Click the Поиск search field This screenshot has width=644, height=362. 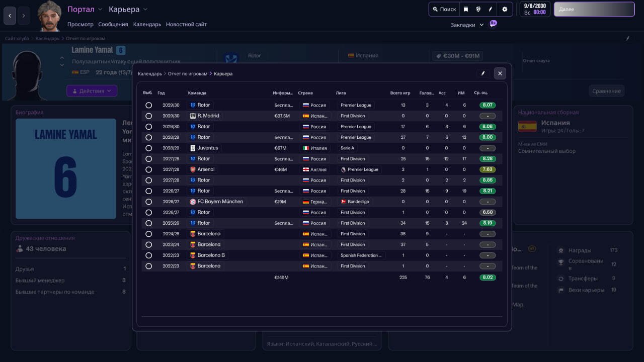click(x=443, y=9)
